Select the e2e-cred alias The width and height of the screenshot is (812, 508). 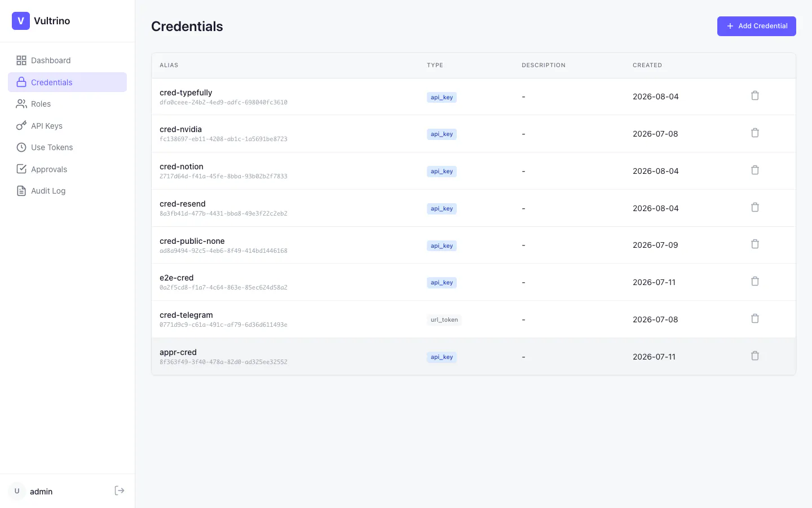[x=176, y=278]
